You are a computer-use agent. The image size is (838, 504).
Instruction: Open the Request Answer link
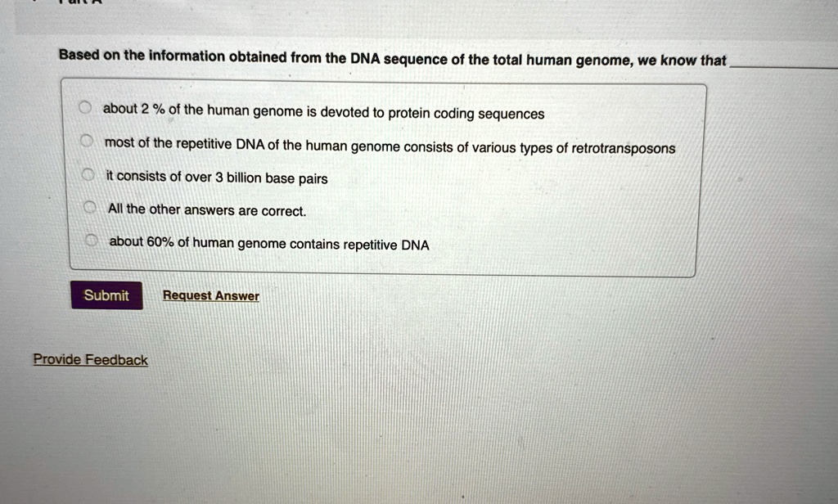click(x=211, y=295)
